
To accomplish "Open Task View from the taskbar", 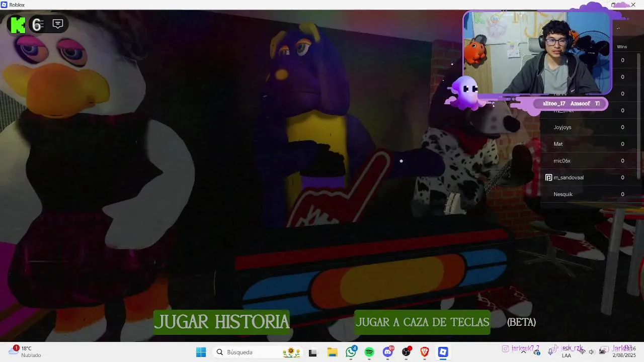I will click(312, 352).
